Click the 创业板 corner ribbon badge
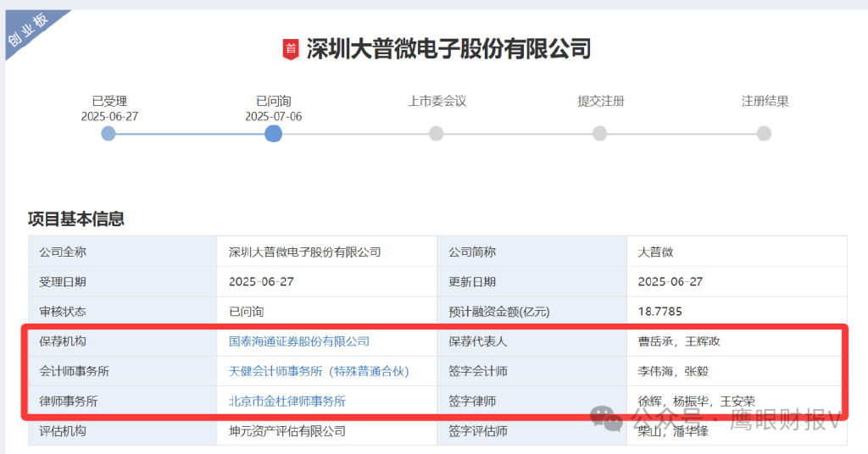Image resolution: width=868 pixels, height=454 pixels. pyautogui.click(x=31, y=30)
